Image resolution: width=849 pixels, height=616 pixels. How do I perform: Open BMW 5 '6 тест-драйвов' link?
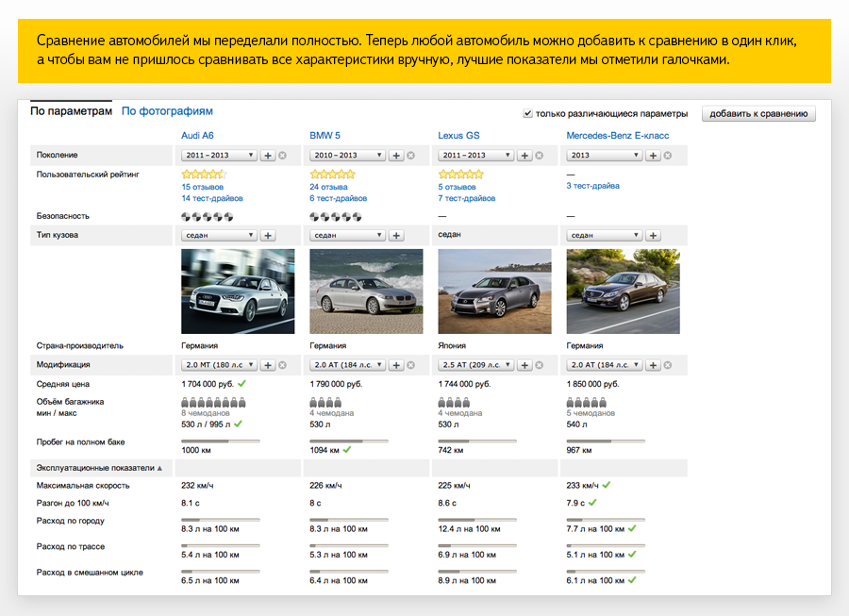(339, 198)
